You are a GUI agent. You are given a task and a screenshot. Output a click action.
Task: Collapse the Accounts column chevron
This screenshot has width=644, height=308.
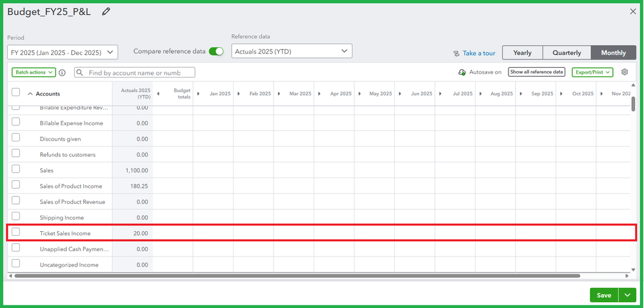click(30, 94)
